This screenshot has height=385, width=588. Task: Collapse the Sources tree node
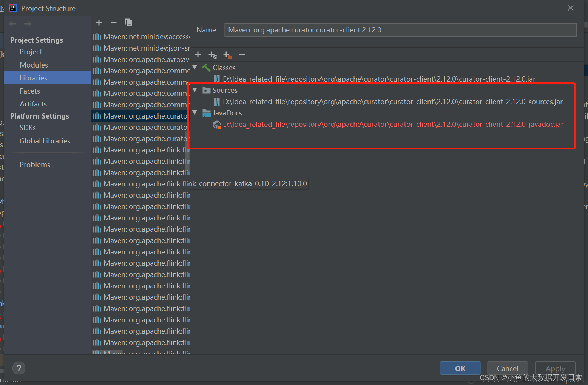click(x=195, y=90)
